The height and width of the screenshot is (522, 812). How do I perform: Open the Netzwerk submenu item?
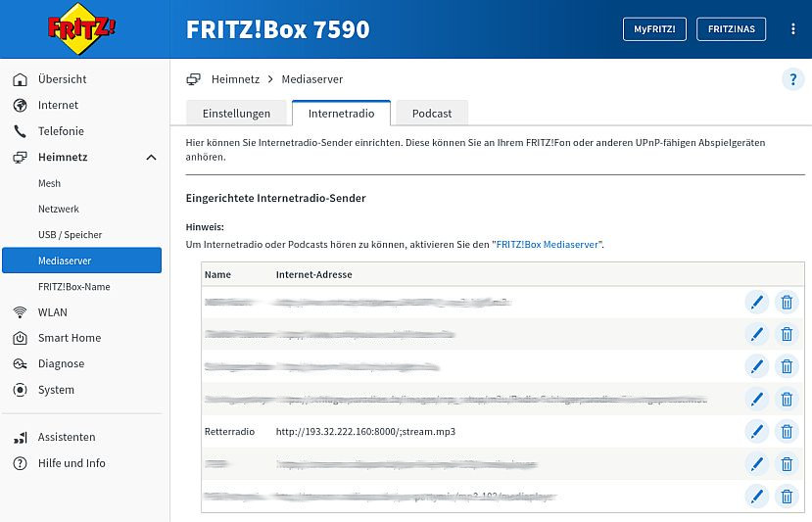[59, 209]
